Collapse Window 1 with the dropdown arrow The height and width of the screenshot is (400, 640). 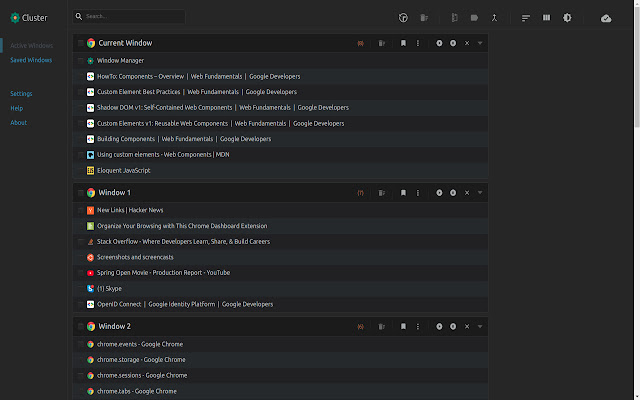pos(480,192)
